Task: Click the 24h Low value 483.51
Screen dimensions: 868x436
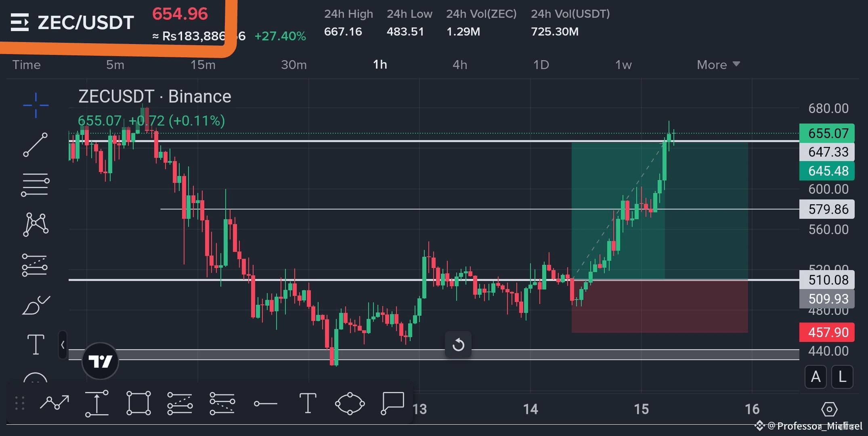Action: point(405,31)
